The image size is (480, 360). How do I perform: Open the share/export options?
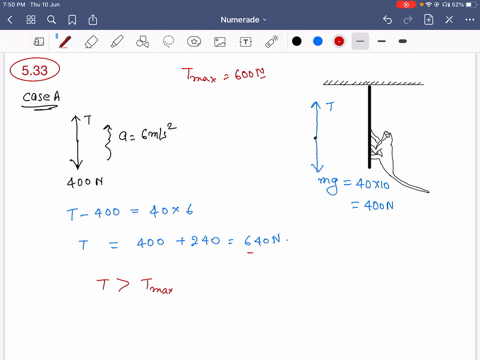click(x=93, y=20)
